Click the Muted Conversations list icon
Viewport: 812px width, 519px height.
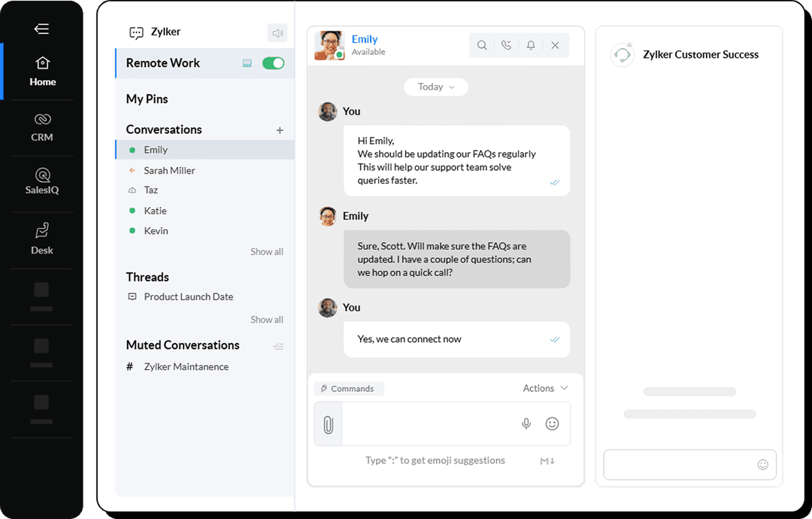(278, 346)
